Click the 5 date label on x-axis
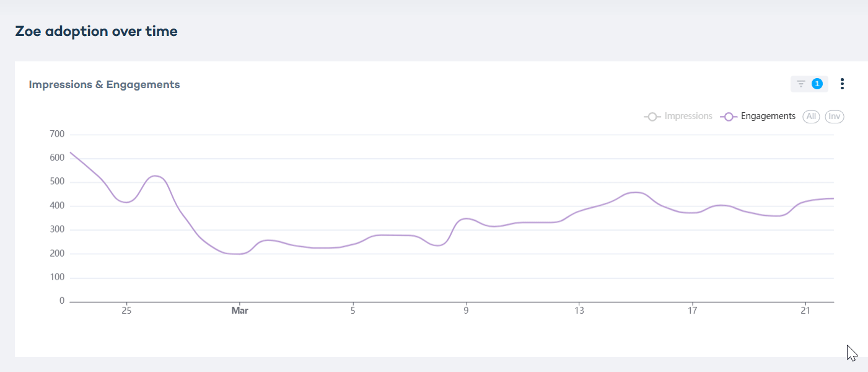The width and height of the screenshot is (868, 372). point(353,311)
